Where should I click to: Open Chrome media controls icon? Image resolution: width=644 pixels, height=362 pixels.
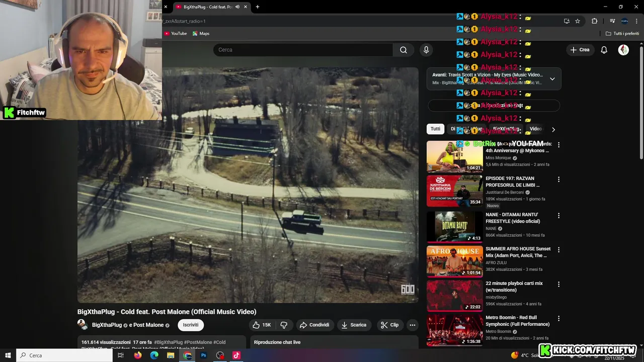coord(612,21)
